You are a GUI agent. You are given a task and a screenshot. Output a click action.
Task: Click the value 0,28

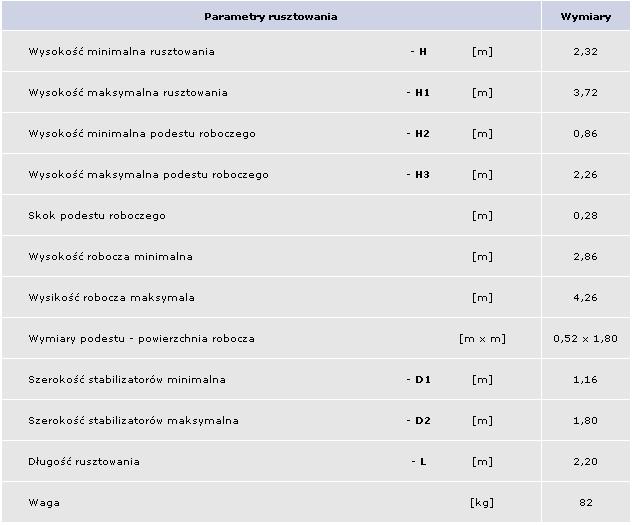tap(585, 216)
